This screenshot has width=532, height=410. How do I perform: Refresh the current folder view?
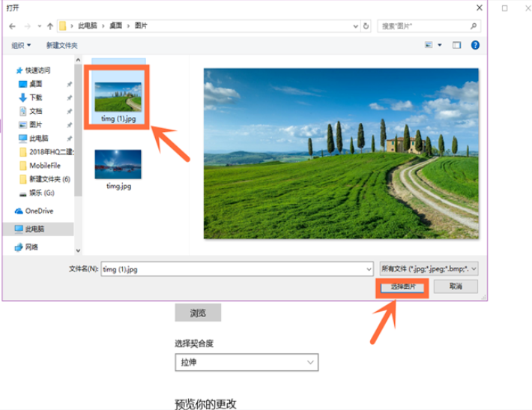365,25
